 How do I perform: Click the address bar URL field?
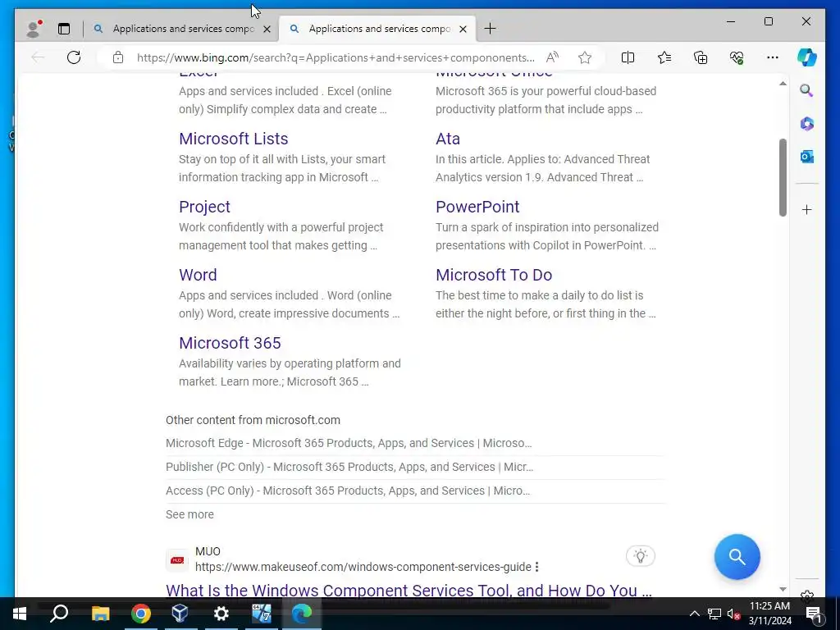point(336,58)
